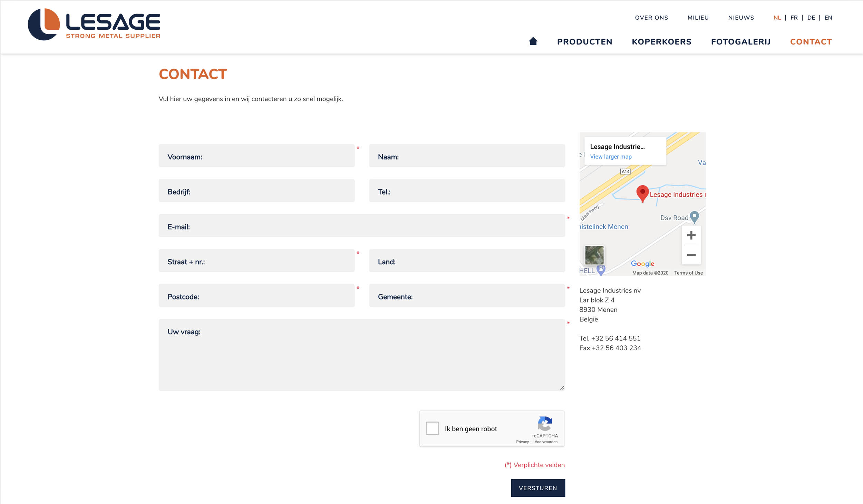Open Over Ons page
Viewport: 863px width, 504px height.
[x=651, y=18]
